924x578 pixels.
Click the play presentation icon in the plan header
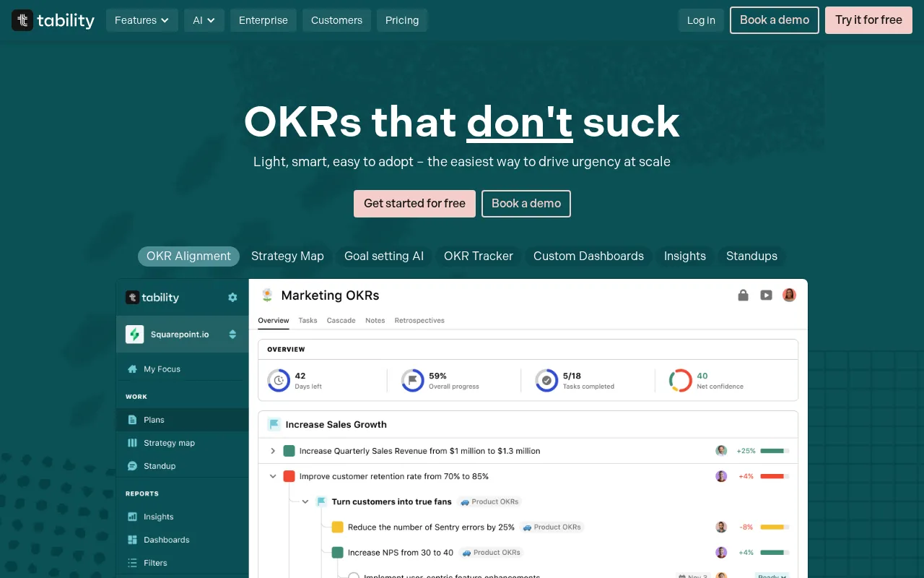click(766, 295)
